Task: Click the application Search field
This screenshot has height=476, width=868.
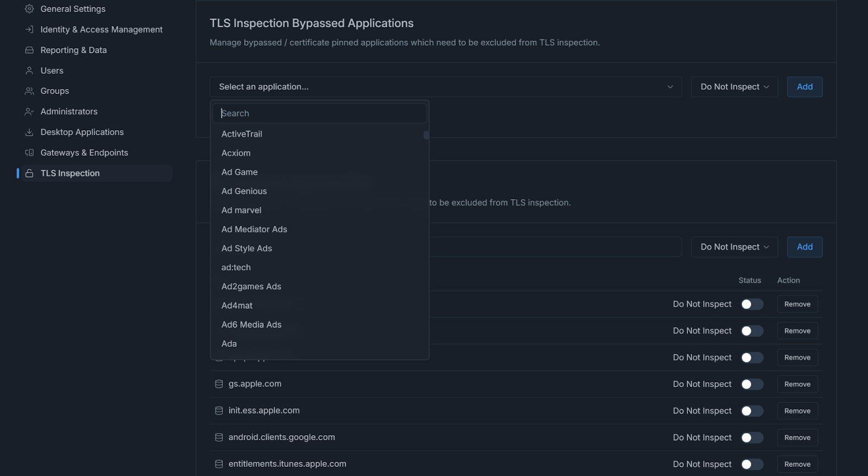Action: point(320,113)
